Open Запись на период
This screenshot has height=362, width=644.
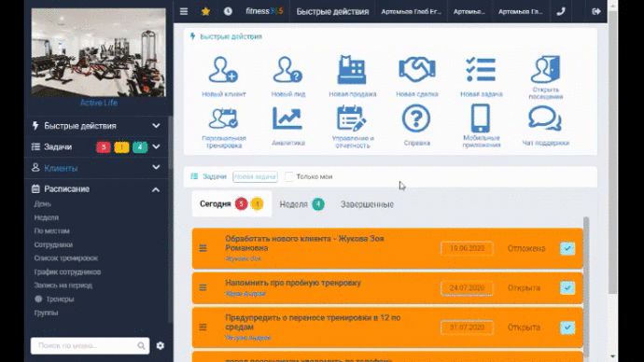(x=63, y=285)
